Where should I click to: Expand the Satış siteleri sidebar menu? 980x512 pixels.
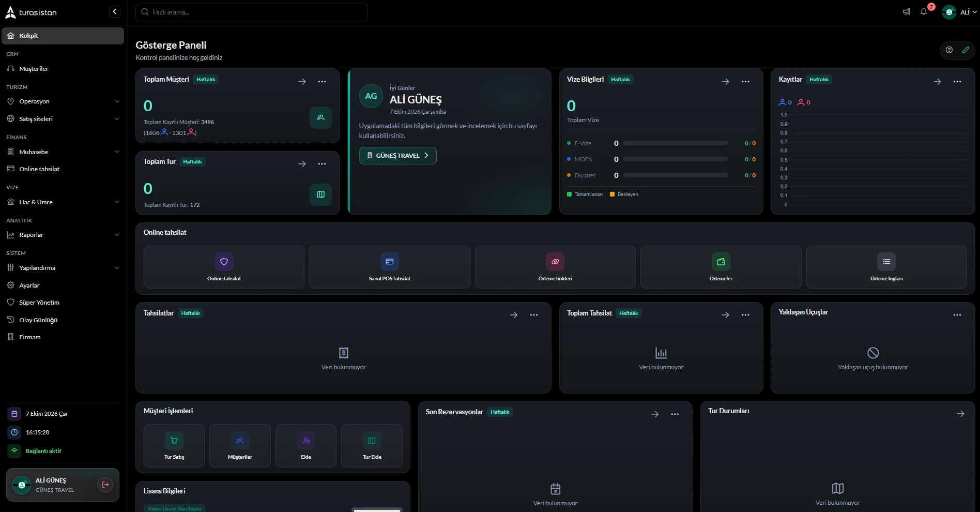click(63, 119)
